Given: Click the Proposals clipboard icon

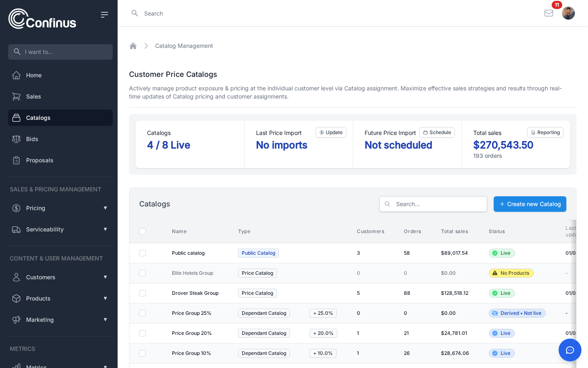Looking at the screenshot, I should point(16,160).
